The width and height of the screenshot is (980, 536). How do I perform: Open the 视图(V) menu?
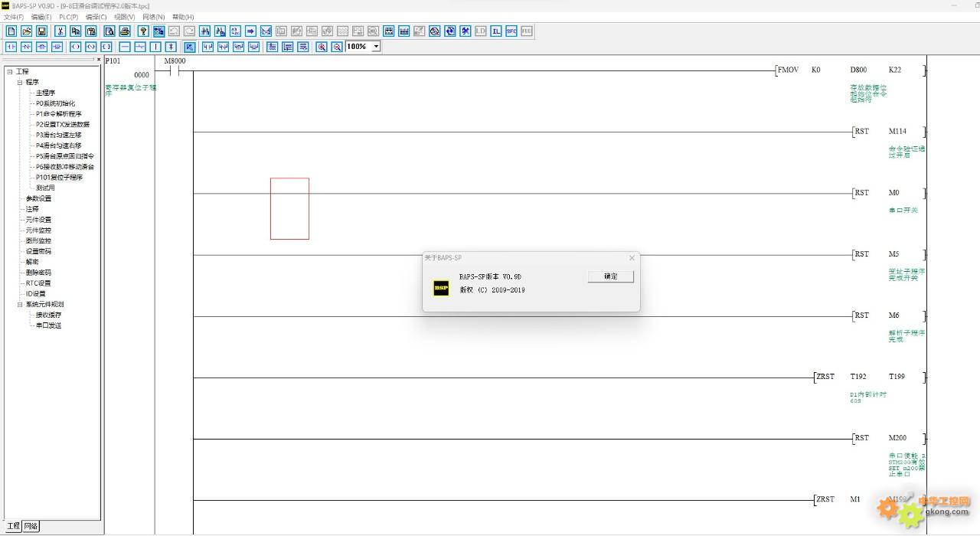pyautogui.click(x=124, y=17)
